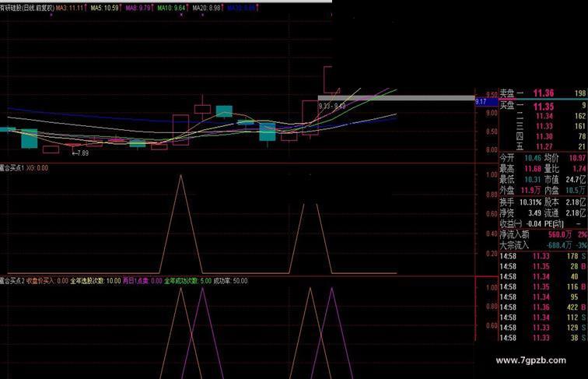This screenshot has height=379, width=588.
Task: Click the MA5: 10.59 indicator label
Action: (x=106, y=8)
